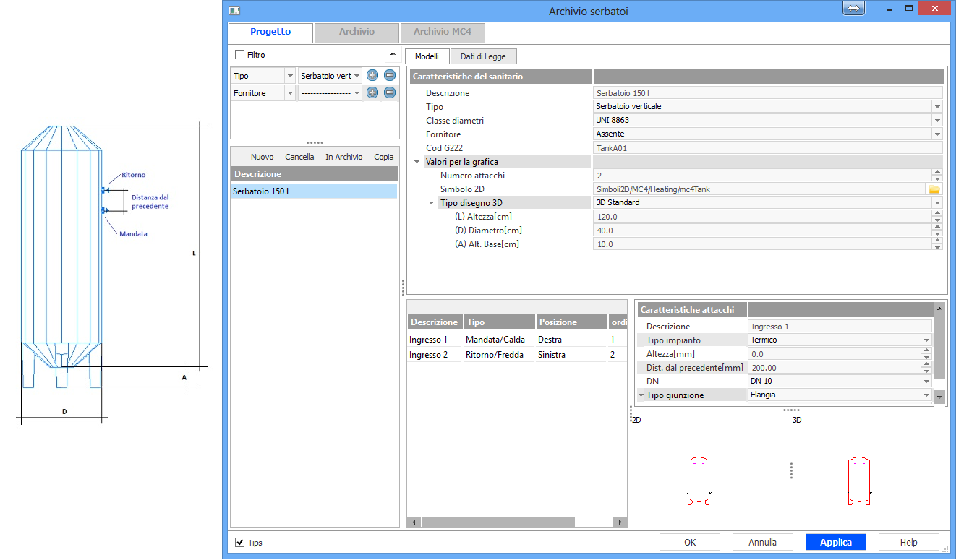Screen dimensions: 956x560
Task: Click the double-arrow icon in the title bar
Action: point(853,9)
